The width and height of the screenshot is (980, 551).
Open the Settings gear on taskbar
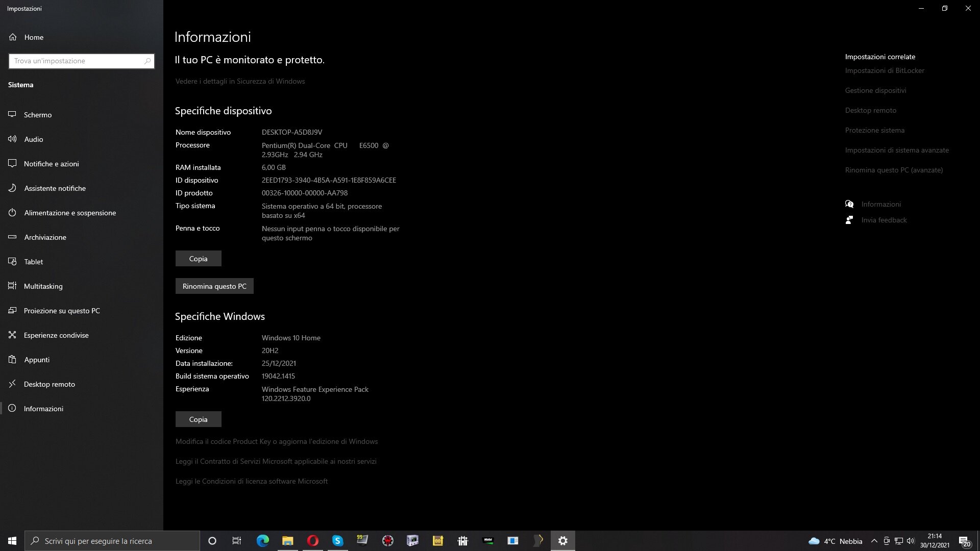pos(563,541)
